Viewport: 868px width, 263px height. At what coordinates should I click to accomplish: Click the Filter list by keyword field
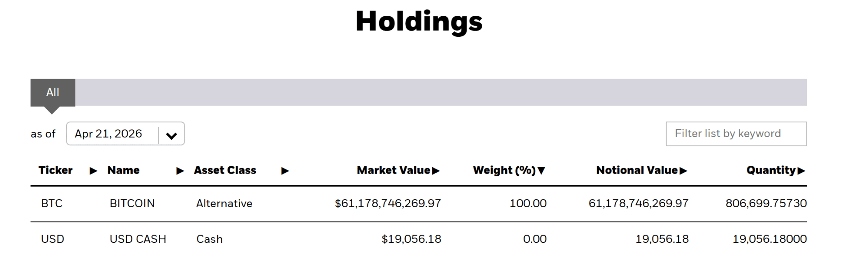tap(737, 134)
